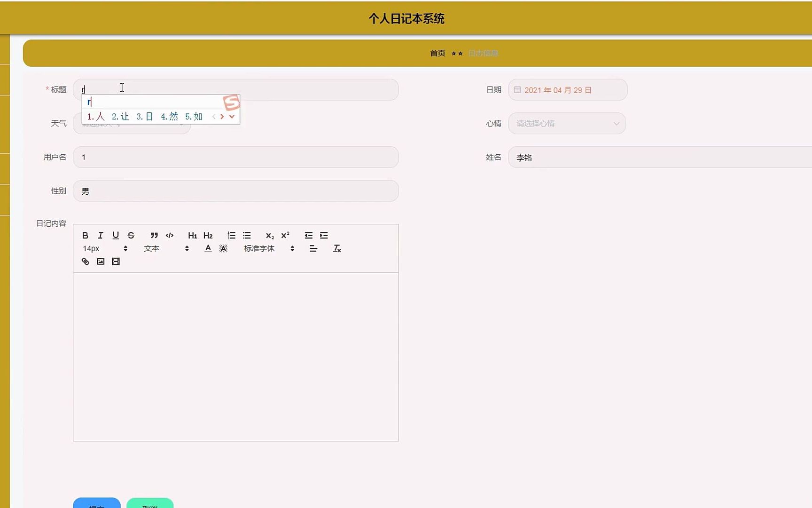Image resolution: width=812 pixels, height=508 pixels.
Task: Focus the 标题 title input field
Action: [x=236, y=89]
